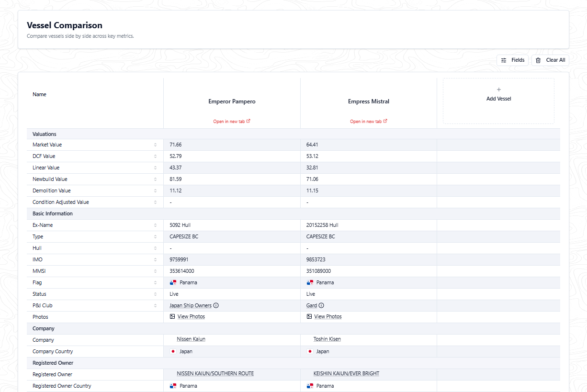Screen dimensions: 587x392
Task: Open Emperor Pampero in new tab
Action: (232, 122)
